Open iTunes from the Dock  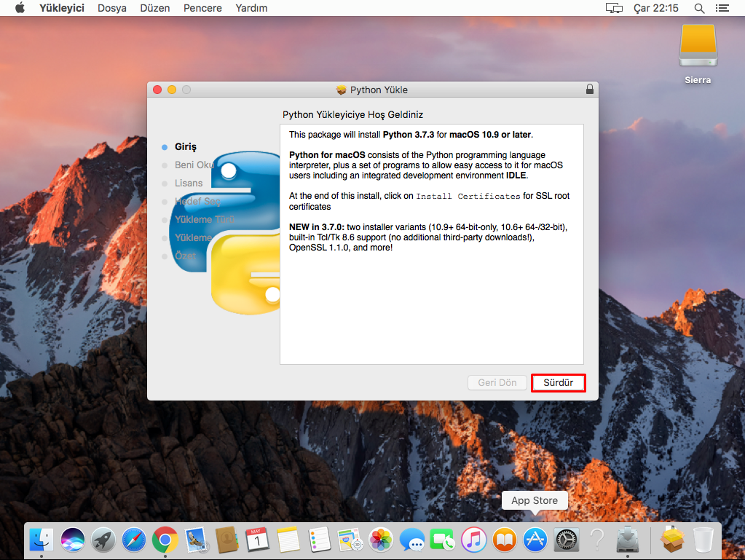(473, 540)
